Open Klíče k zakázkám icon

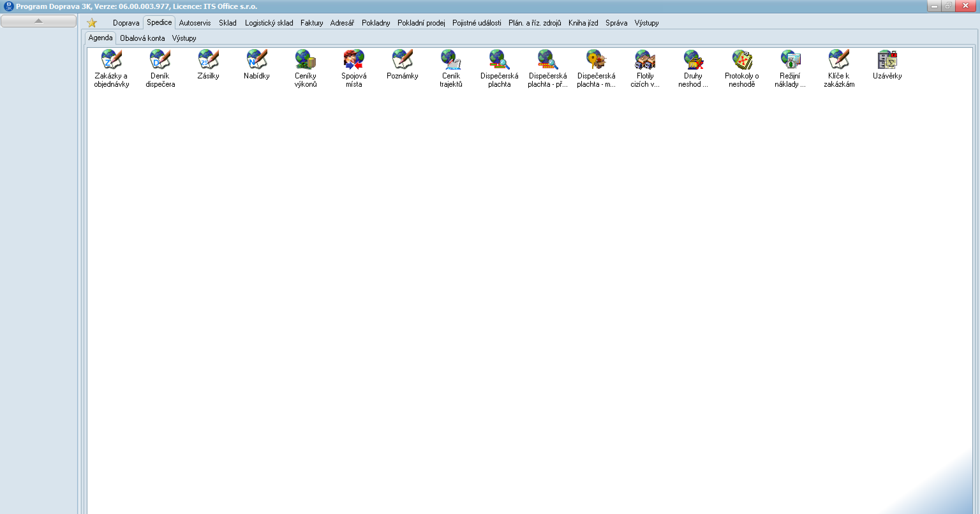[x=839, y=69]
